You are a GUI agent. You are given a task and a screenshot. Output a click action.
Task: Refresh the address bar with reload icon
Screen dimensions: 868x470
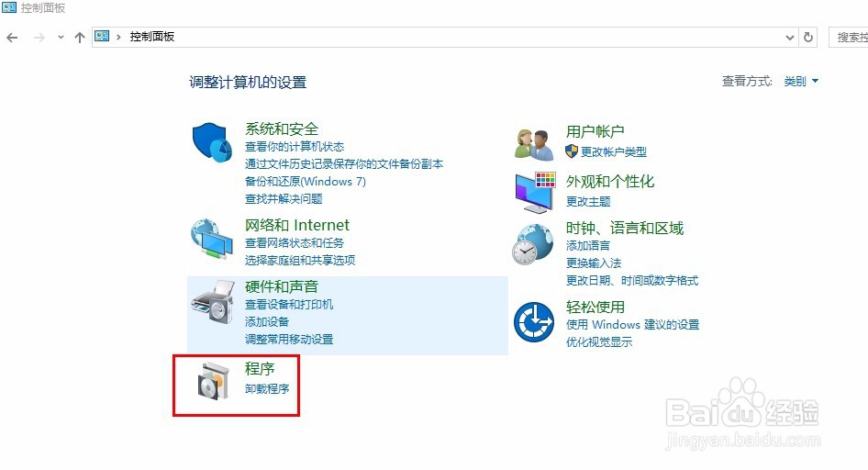808,37
